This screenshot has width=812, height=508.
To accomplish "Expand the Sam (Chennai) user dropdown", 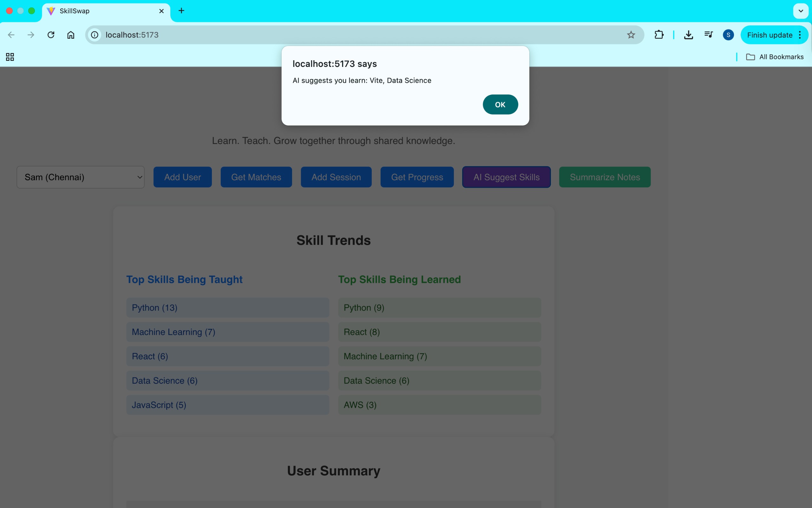I will (x=81, y=177).
